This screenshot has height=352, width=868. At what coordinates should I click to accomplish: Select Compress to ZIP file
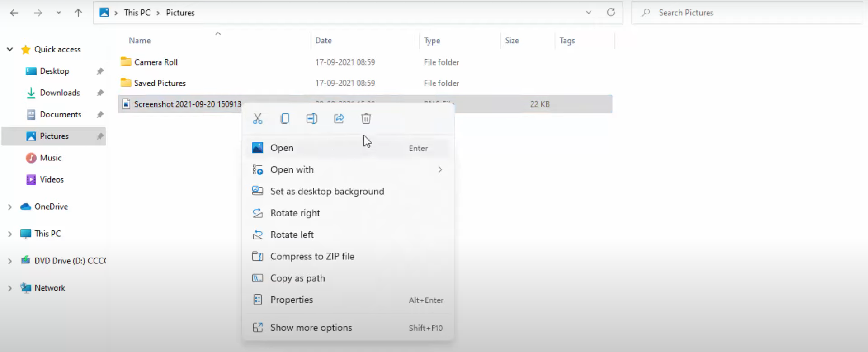pos(312,257)
